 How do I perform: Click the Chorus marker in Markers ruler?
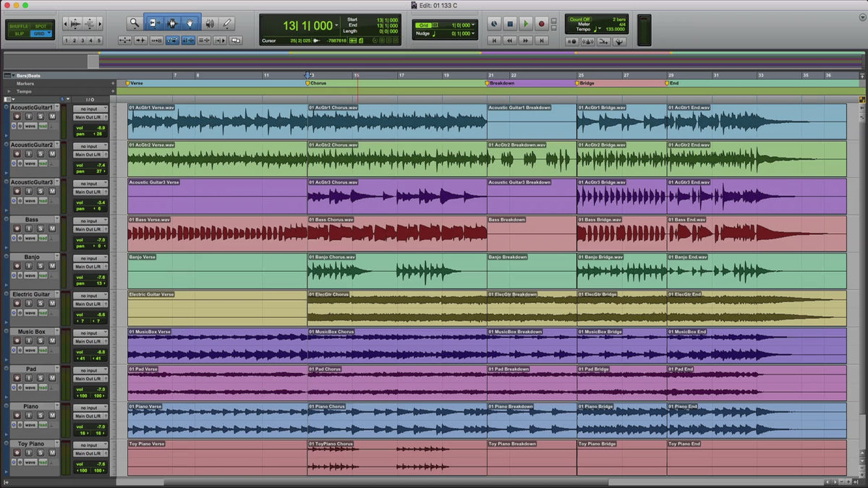pos(309,83)
